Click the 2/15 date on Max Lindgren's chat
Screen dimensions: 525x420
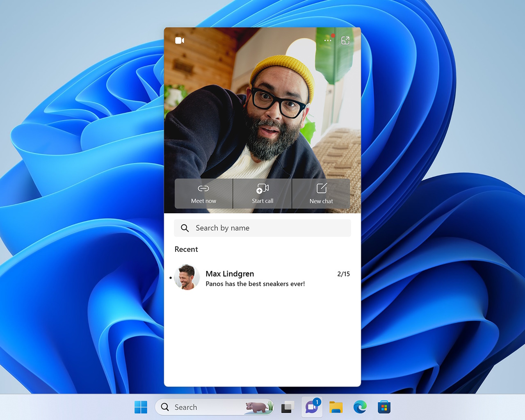tap(344, 274)
